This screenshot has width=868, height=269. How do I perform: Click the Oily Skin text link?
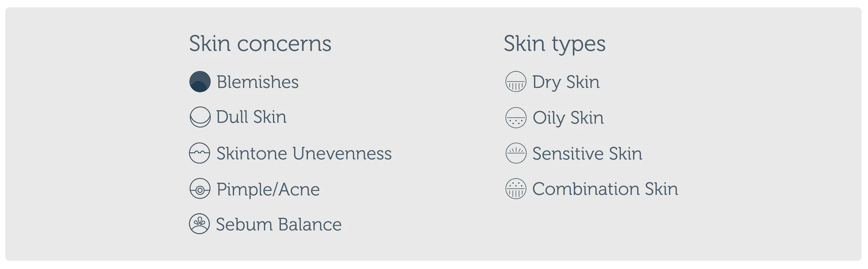pyautogui.click(x=568, y=118)
